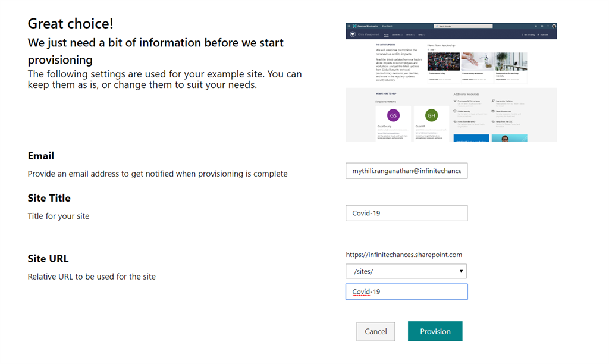Open the /sites/ managed path dropdown
This screenshot has height=364, width=609.
point(406,271)
